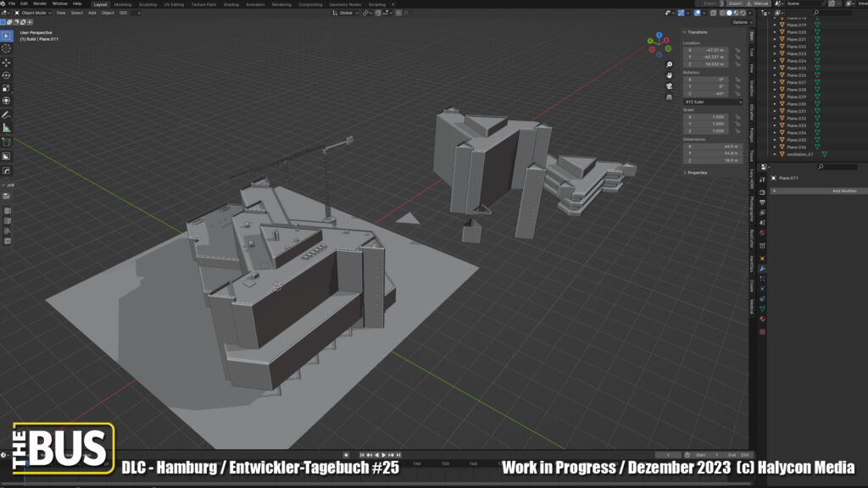Toggle the lock beside Location X
Screen dimensions: 868x488
point(737,50)
